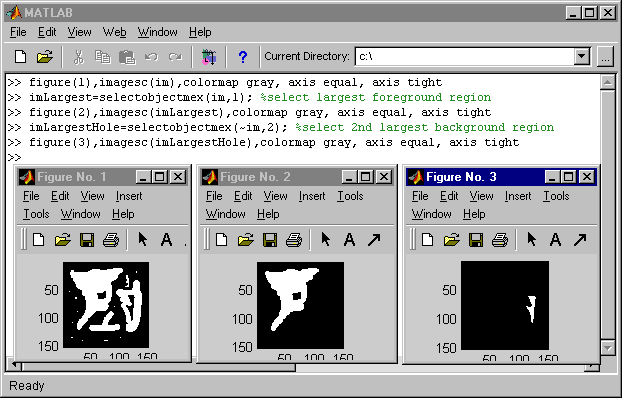This screenshot has height=398, width=622.
Task: Open file icon in MATLAB main toolbar
Action: 45,57
